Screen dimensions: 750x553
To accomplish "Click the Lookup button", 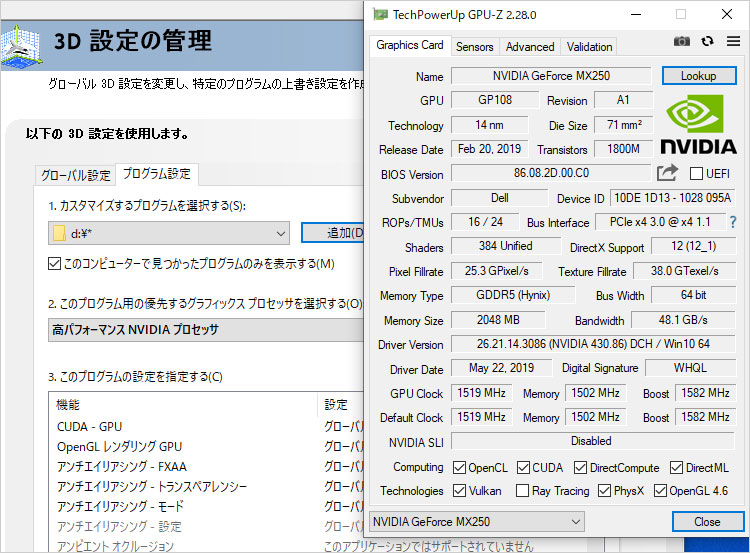I will click(699, 76).
